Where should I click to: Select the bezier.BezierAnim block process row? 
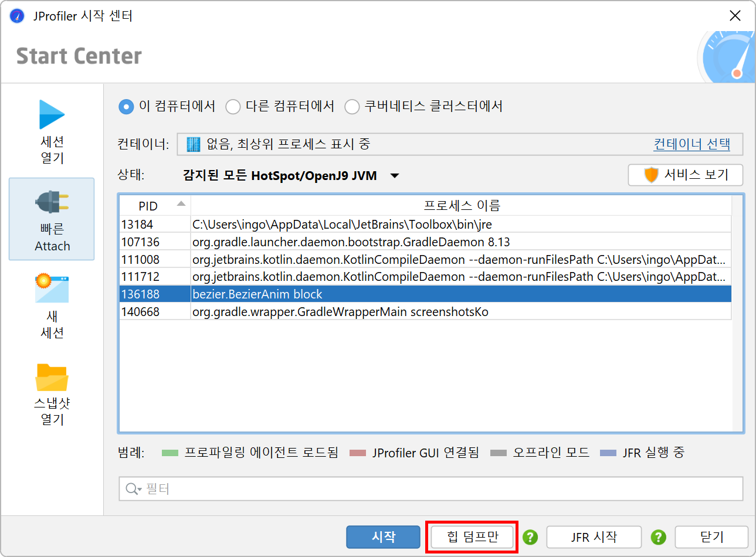click(425, 294)
